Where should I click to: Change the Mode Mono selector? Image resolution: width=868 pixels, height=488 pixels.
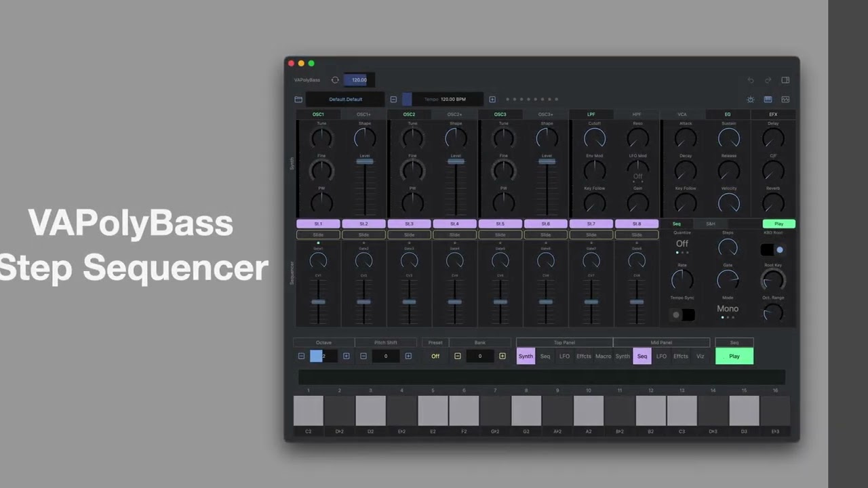pyautogui.click(x=728, y=308)
